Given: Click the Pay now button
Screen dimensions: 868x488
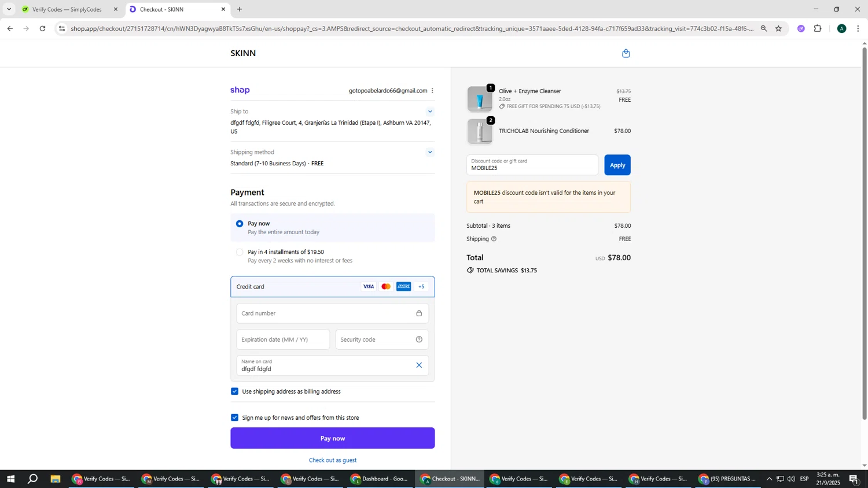Looking at the screenshot, I should [332, 438].
